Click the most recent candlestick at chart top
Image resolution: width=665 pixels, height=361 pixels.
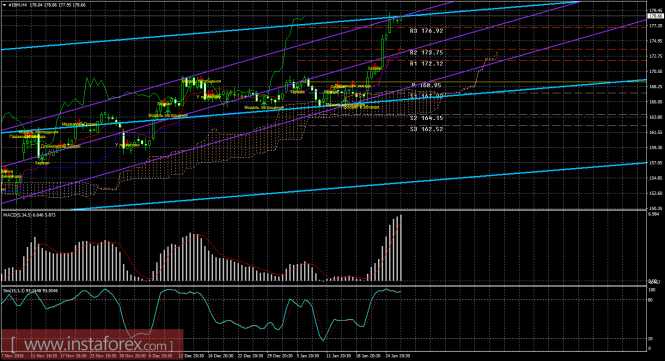pyautogui.click(x=400, y=17)
